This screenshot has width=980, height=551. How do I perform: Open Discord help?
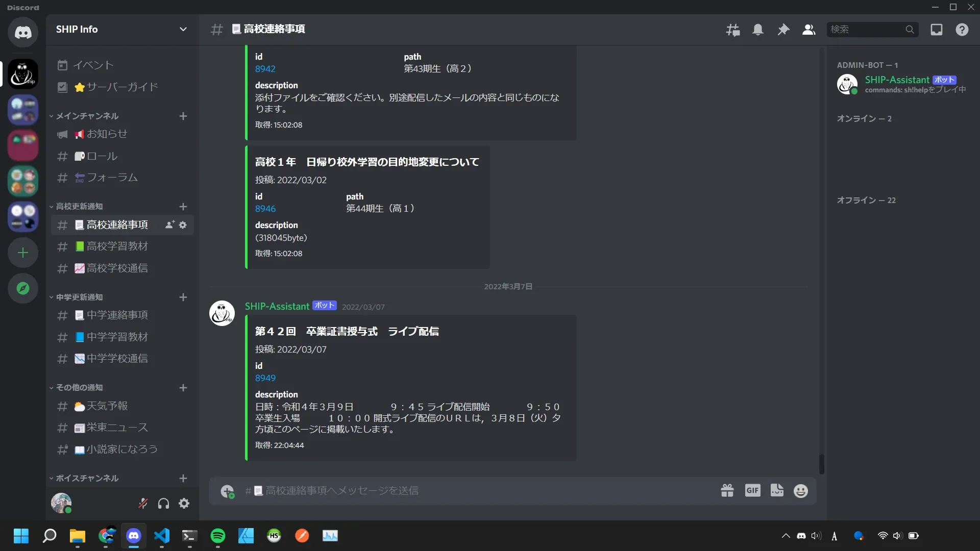962,29
